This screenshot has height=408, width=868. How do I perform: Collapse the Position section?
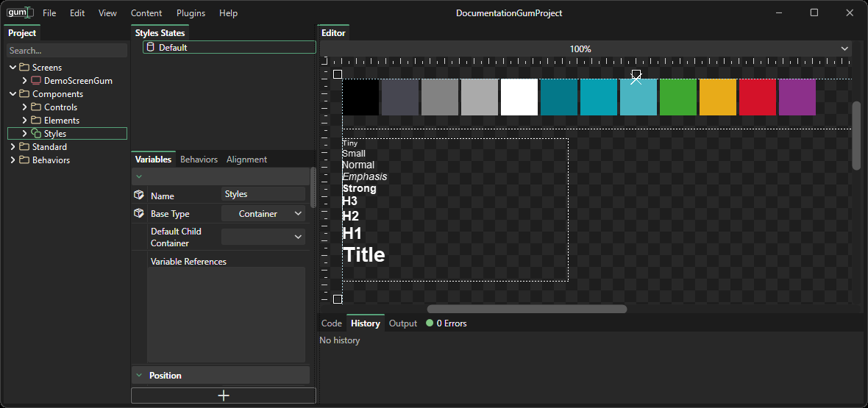139,376
